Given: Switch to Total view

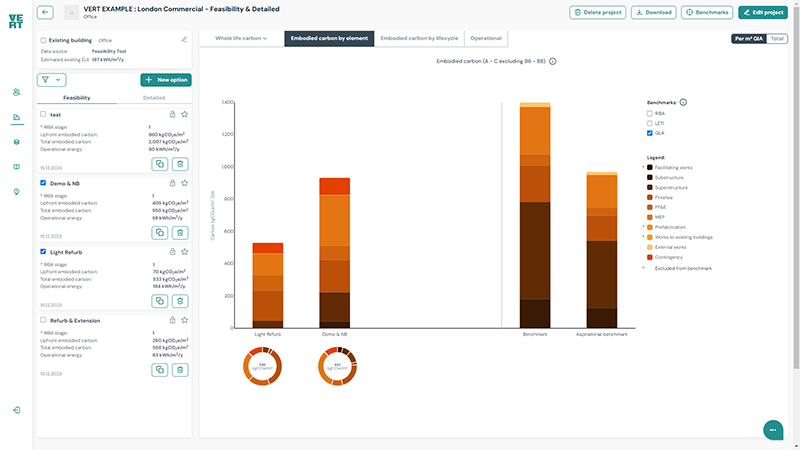Looking at the screenshot, I should coord(777,38).
